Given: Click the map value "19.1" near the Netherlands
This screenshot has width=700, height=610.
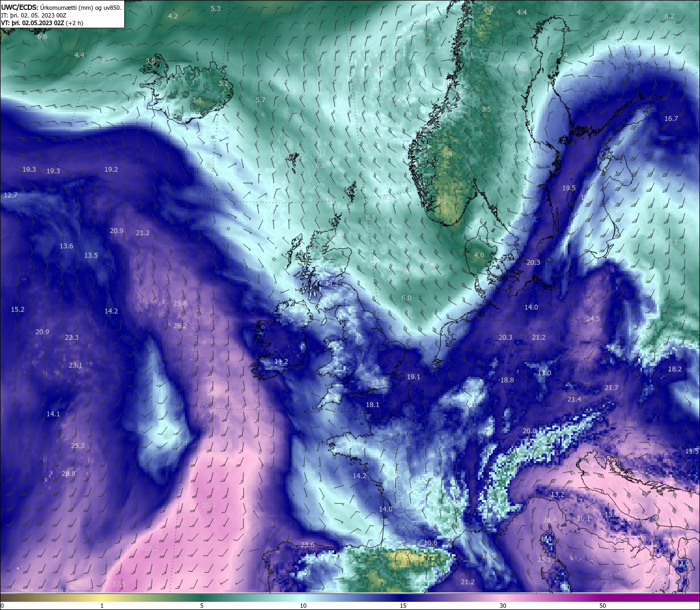Looking at the screenshot, I should tap(413, 377).
